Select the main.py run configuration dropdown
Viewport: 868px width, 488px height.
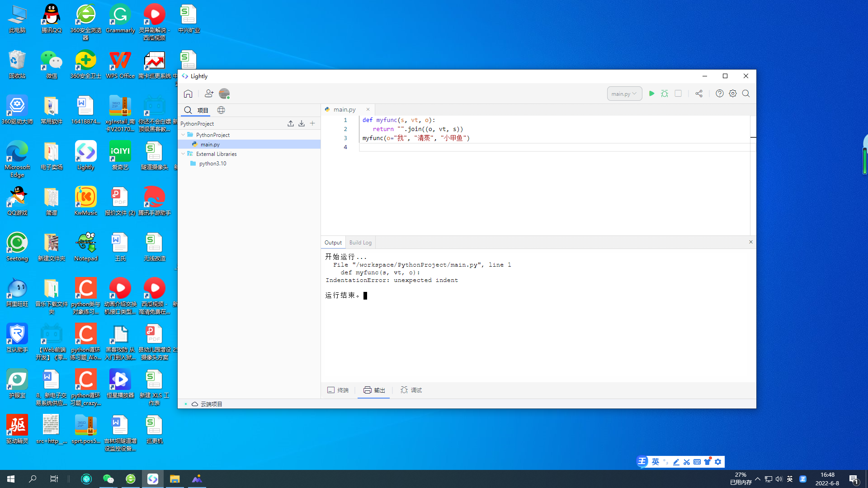click(624, 94)
